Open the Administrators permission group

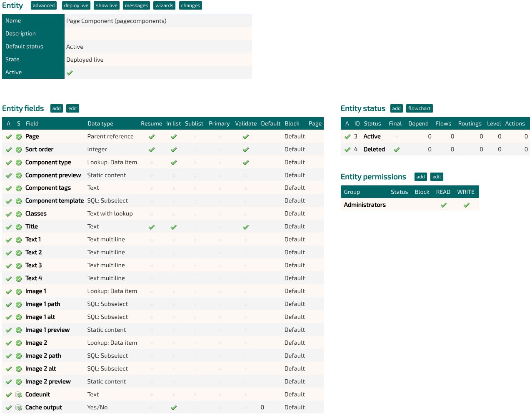tap(365, 205)
